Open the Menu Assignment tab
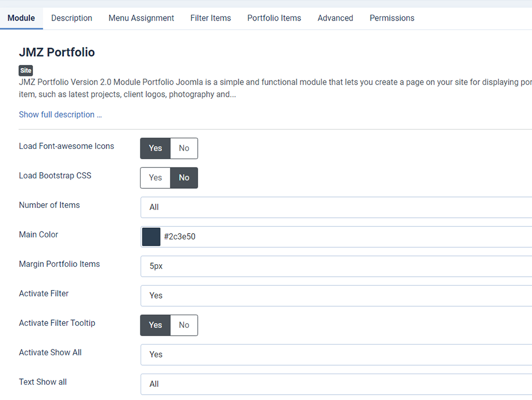The height and width of the screenshot is (400, 532). click(141, 18)
